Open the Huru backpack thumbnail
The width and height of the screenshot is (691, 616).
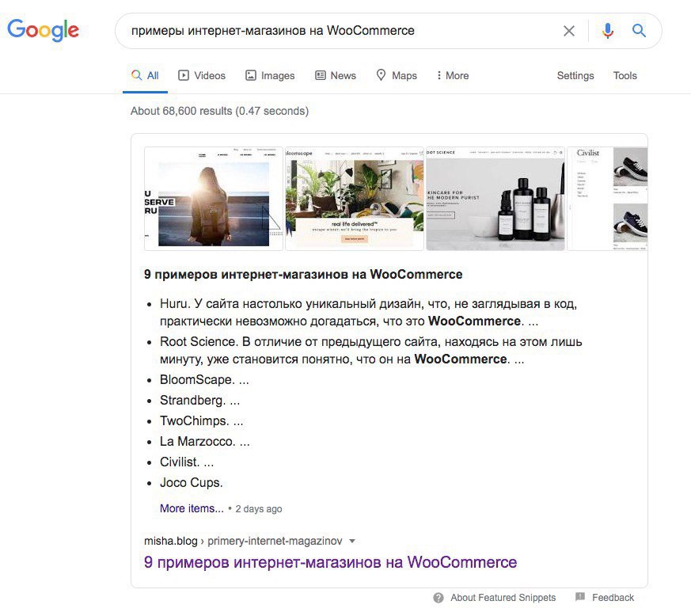pos(213,199)
